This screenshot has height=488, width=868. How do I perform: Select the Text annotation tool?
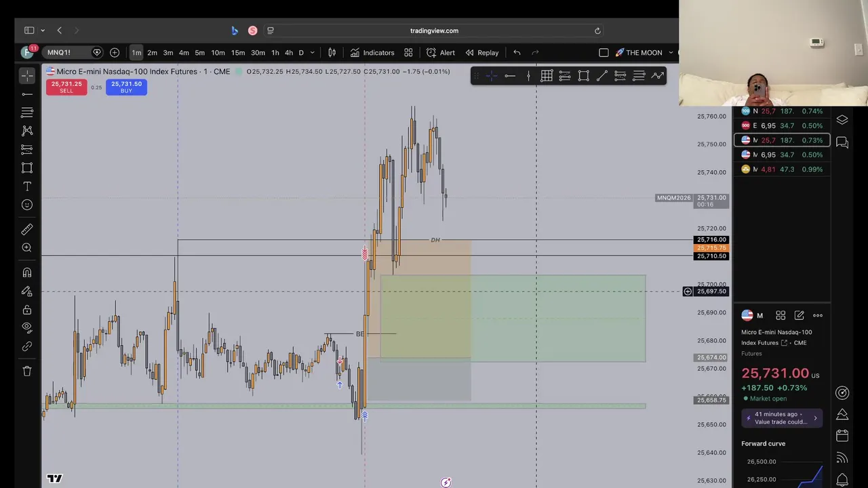(27, 186)
